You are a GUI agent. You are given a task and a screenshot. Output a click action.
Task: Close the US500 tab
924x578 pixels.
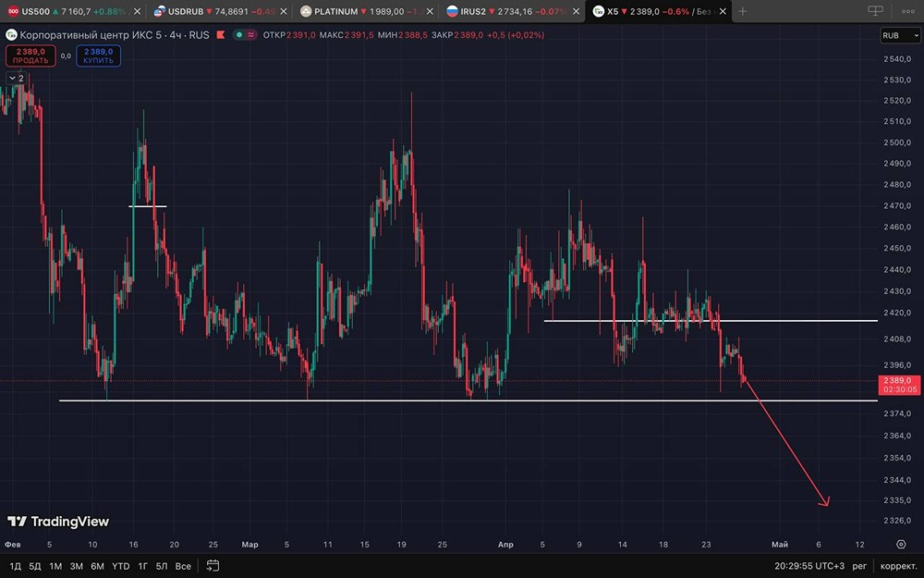point(138,11)
